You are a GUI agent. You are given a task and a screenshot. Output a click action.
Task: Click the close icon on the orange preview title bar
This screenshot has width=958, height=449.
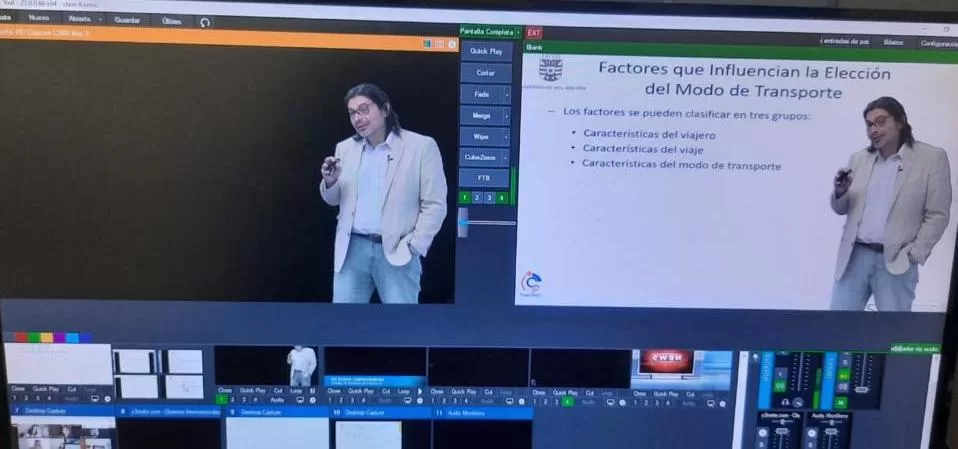[451, 44]
